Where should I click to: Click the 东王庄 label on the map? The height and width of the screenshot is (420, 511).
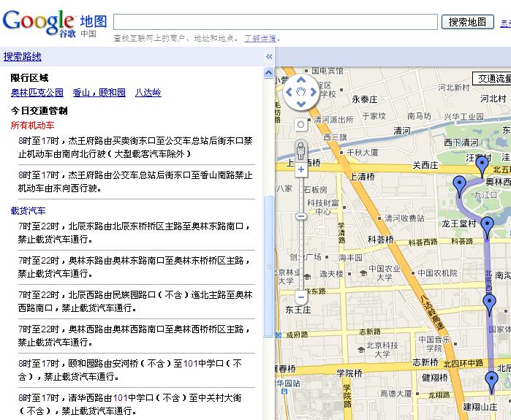coord(298,310)
